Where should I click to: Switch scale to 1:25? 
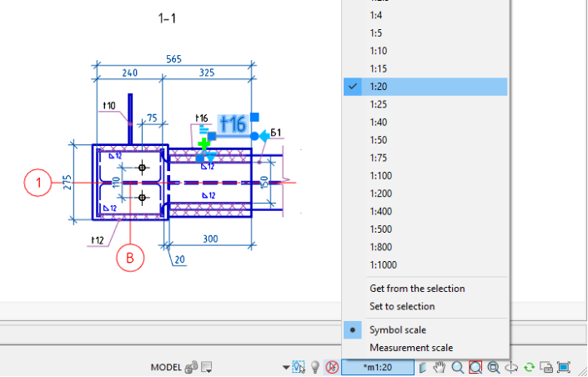coord(425,104)
